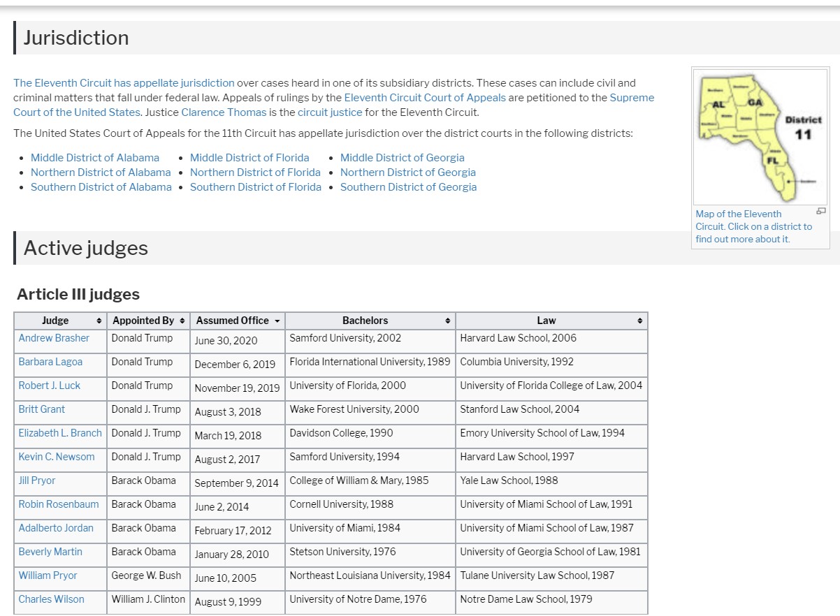Open judge William Pryor's page

48,575
